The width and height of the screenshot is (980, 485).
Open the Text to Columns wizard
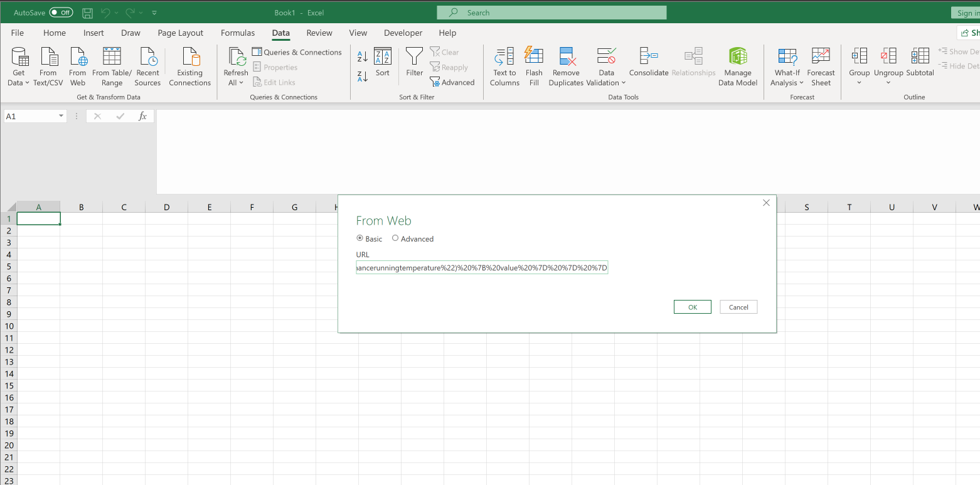click(x=504, y=66)
